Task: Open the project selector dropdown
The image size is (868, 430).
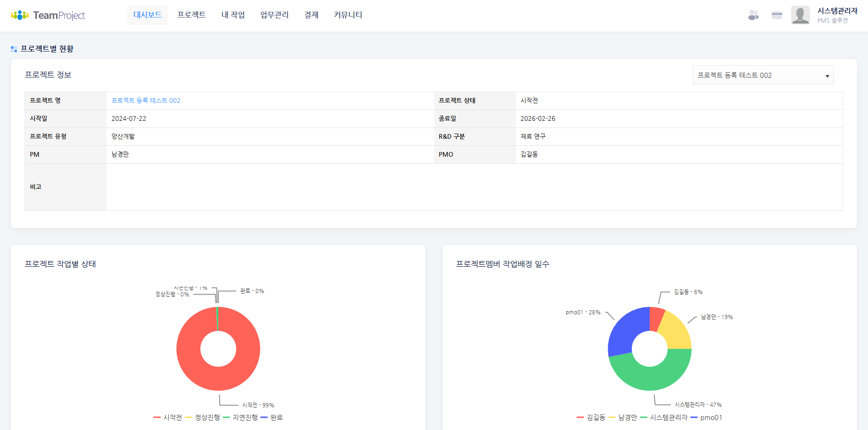Action: pyautogui.click(x=758, y=76)
